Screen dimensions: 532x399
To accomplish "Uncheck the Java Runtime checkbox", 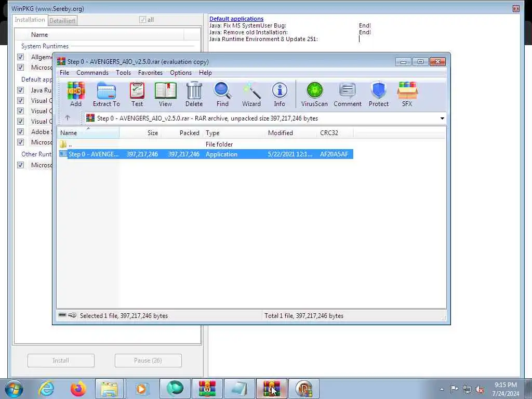I will 21,90.
